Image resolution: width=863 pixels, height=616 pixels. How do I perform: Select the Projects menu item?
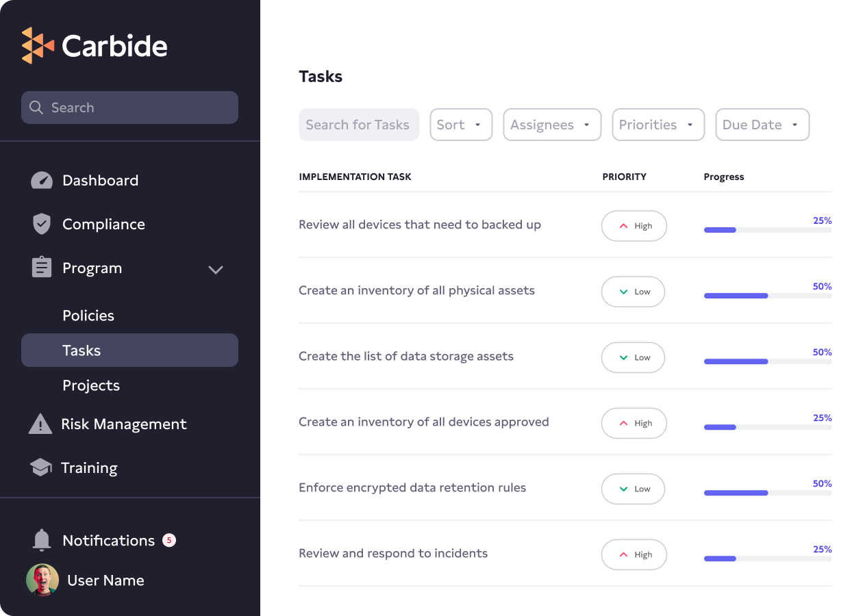pos(91,385)
